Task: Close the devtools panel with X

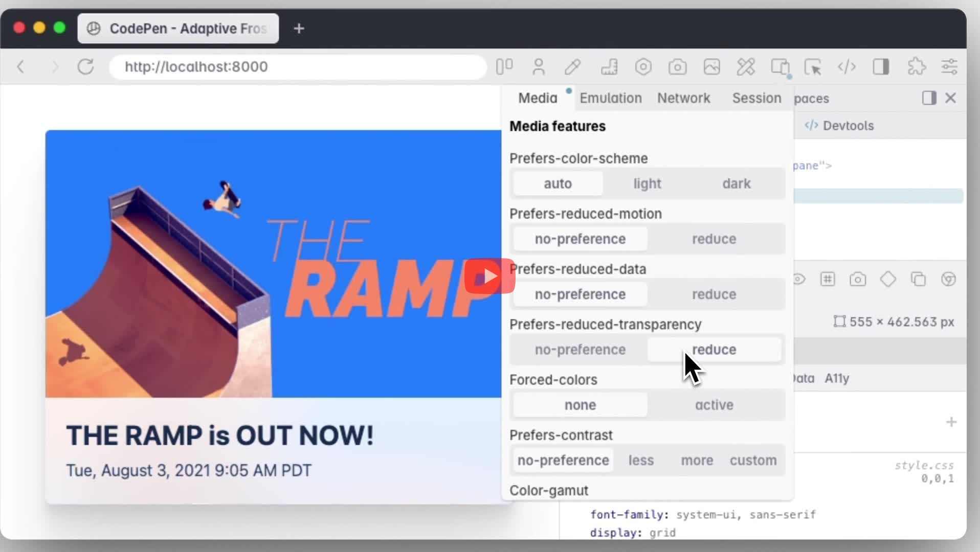Action: 950,98
